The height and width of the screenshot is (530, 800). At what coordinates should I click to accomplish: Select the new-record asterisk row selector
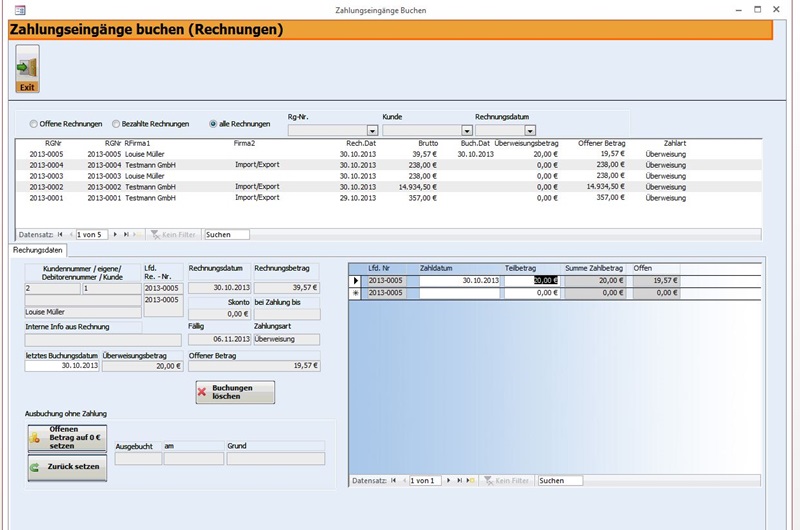tap(355, 293)
